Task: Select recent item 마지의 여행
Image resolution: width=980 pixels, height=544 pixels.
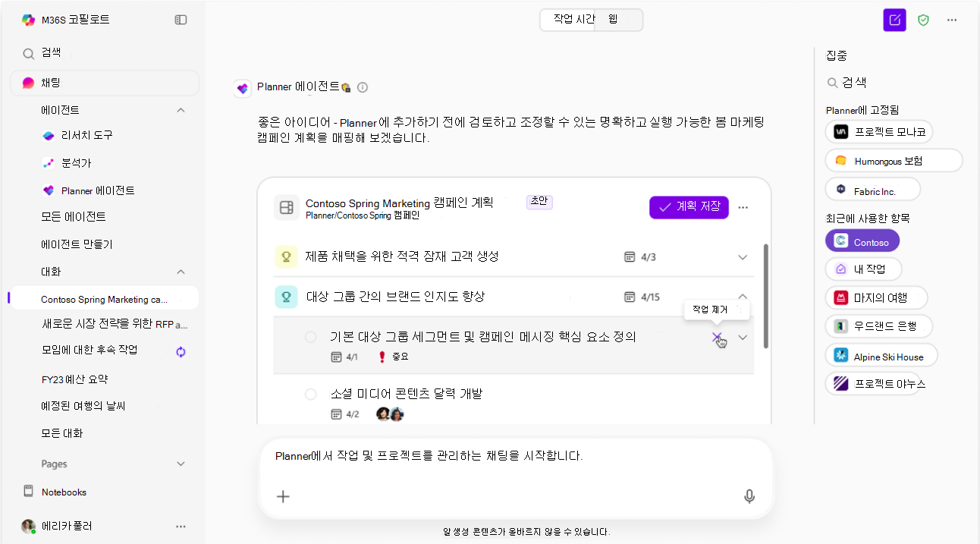Action: pyautogui.click(x=877, y=297)
